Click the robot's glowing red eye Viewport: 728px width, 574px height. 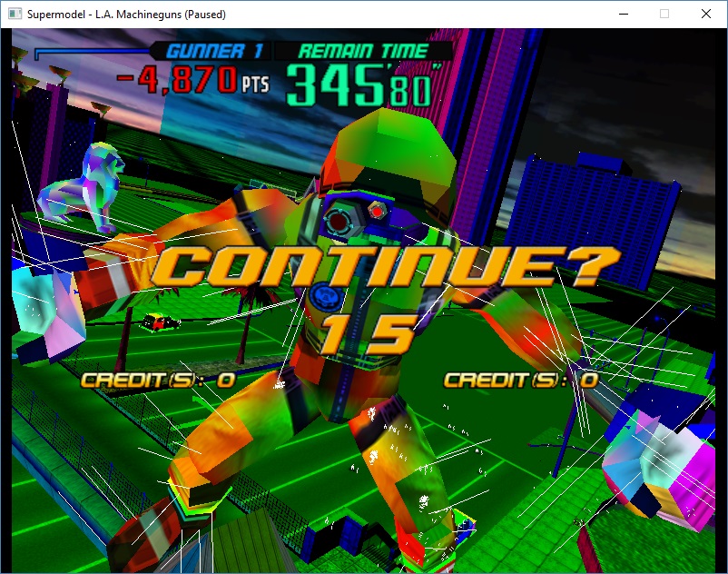point(377,212)
